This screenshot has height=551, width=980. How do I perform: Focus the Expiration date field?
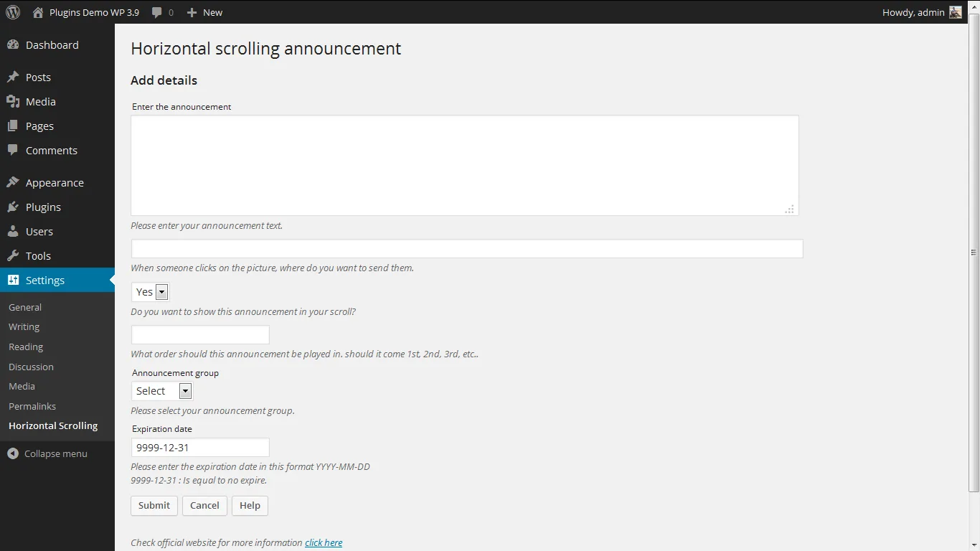pos(200,447)
